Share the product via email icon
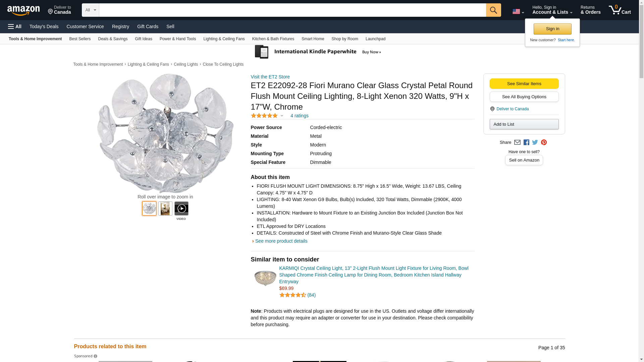 tap(517, 142)
